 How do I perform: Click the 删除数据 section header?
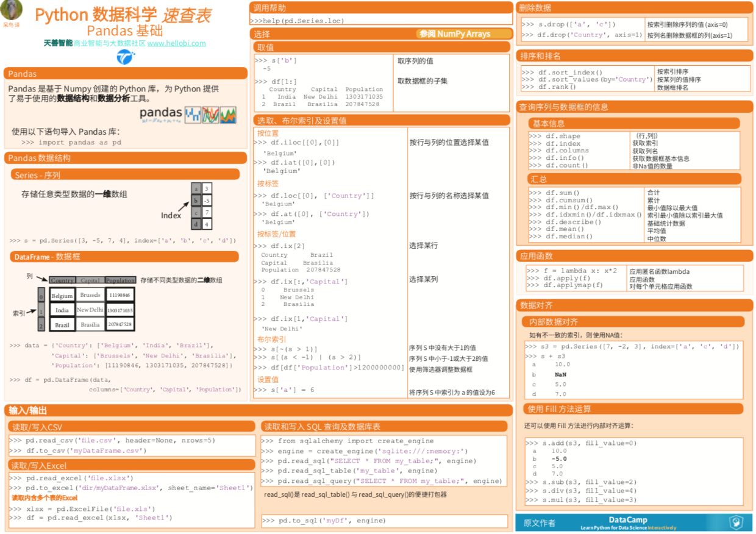point(634,8)
